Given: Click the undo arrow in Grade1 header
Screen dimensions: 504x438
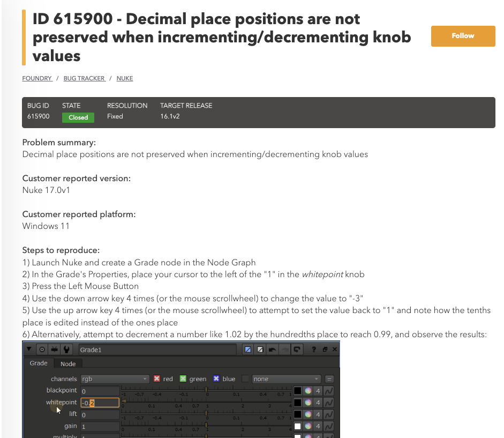Looking at the screenshot, I should pos(272,350).
